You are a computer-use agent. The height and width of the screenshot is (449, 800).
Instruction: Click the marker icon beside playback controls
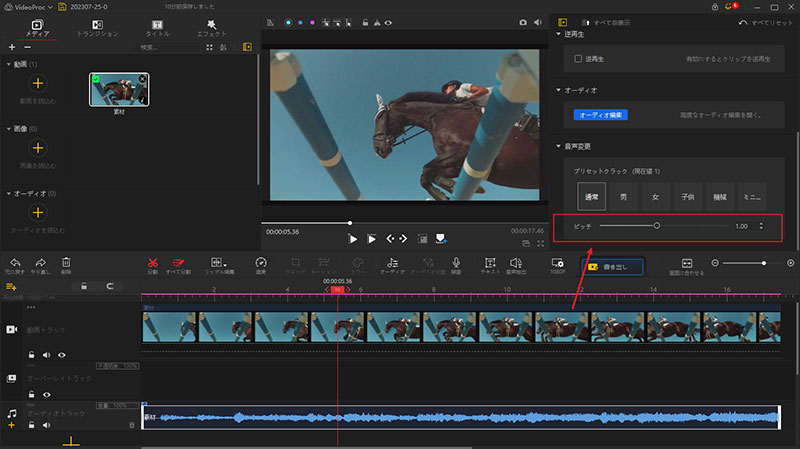pos(441,239)
